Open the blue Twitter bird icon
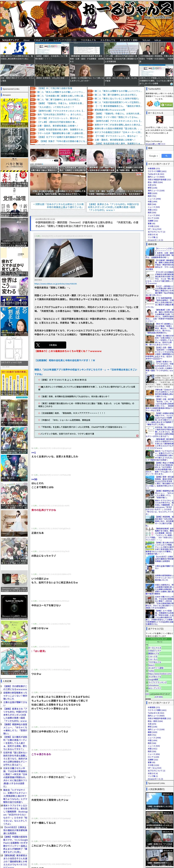 [x=156, y=103]
